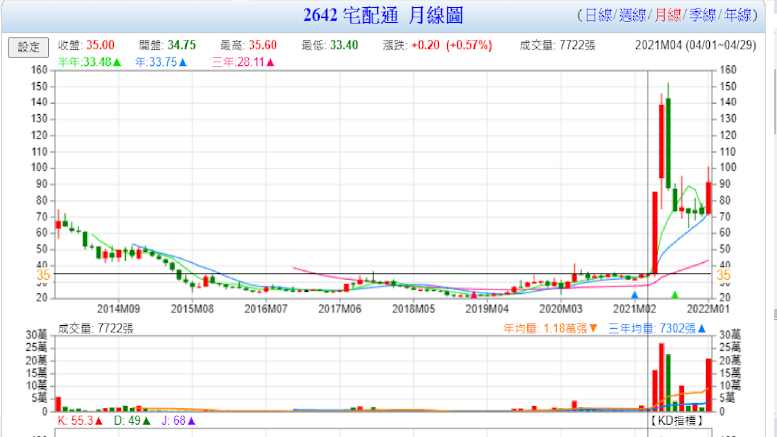Click the 2018M05 x-axis label
Image resolution: width=777 pixels, height=437 pixels.
413,309
